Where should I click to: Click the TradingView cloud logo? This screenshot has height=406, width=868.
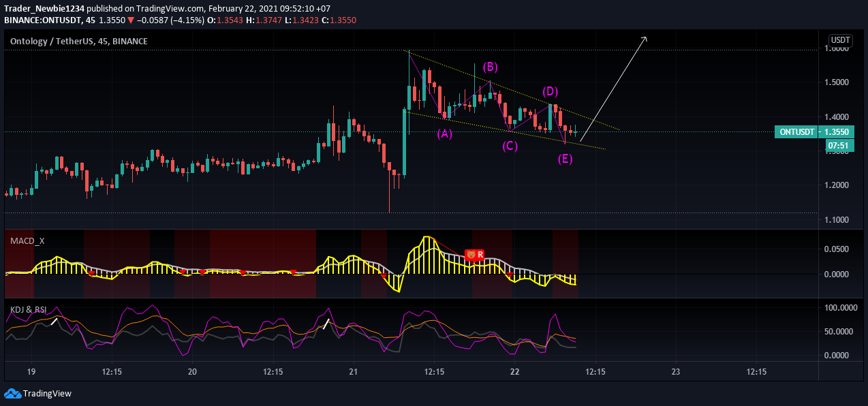tap(12, 393)
